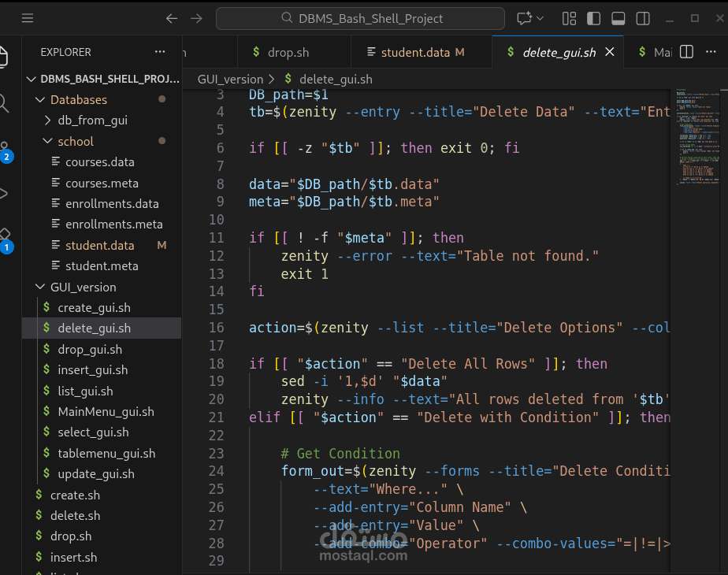The image size is (728, 575).
Task: Open Explorer views and more actions menu
Action: [x=161, y=52]
